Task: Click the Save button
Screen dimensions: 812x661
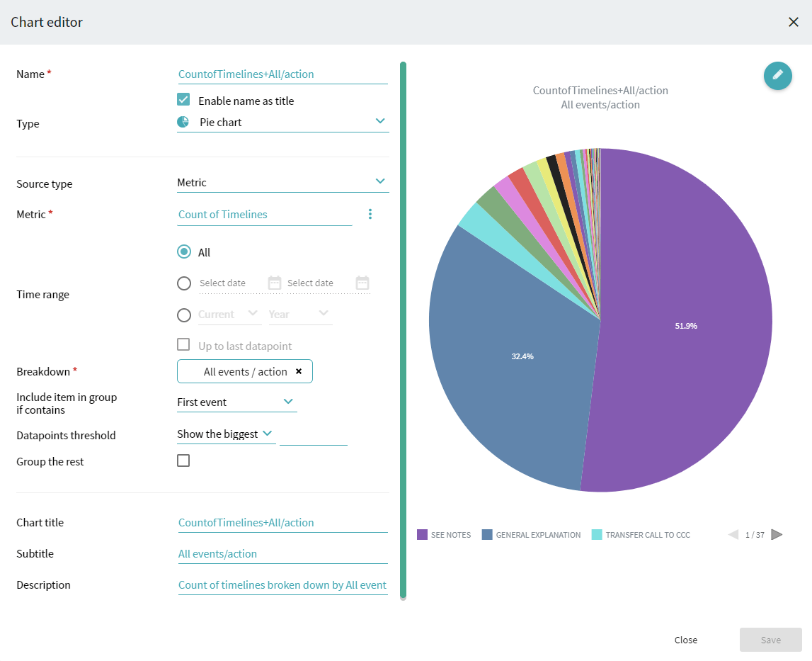Action: [x=770, y=640]
